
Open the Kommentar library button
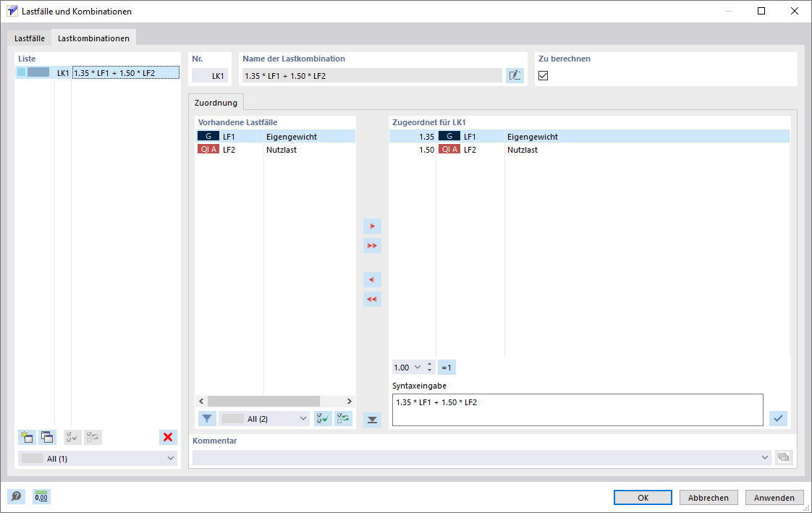tap(784, 457)
